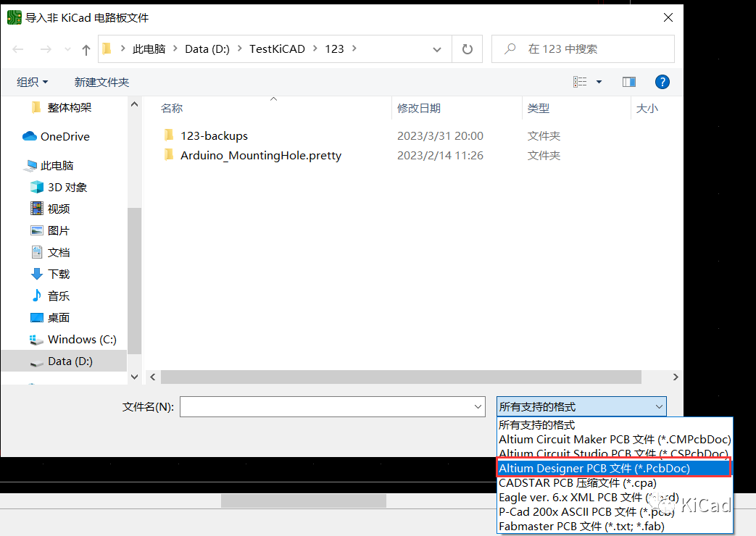Open the view options dropdown arrow
This screenshot has height=536, width=756.
[x=599, y=82]
